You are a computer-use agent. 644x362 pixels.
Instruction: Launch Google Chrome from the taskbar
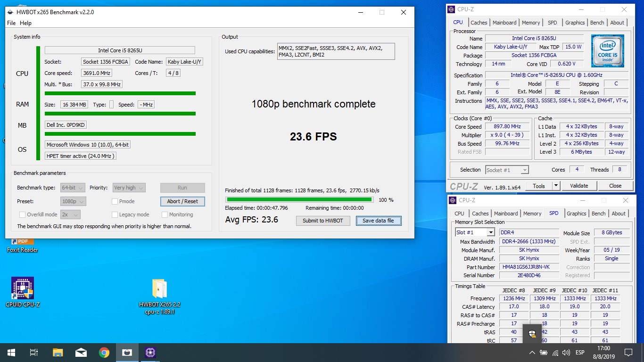[x=104, y=352]
